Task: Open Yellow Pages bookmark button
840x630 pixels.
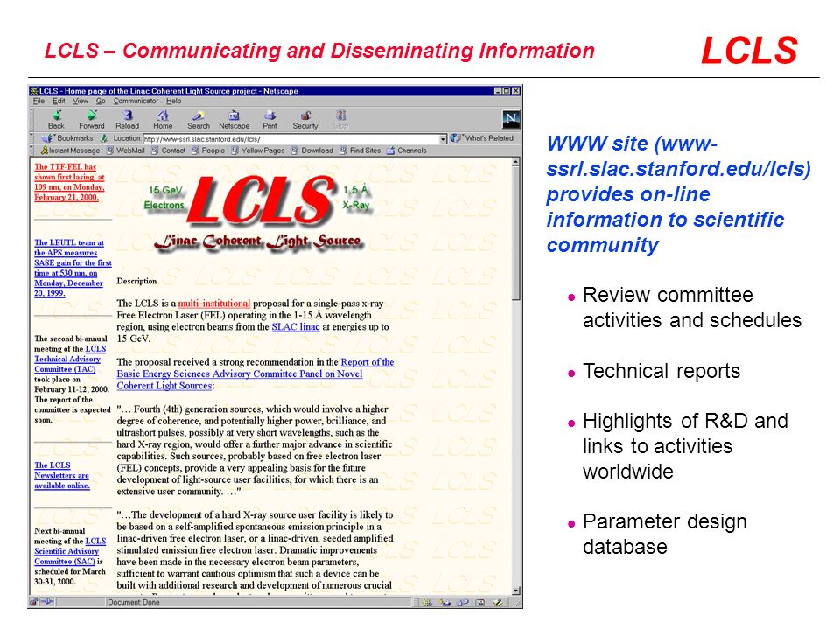Action: 257,150
